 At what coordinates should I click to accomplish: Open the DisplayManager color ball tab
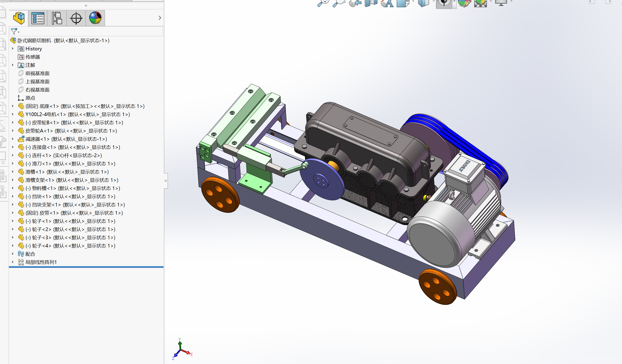pos(95,18)
